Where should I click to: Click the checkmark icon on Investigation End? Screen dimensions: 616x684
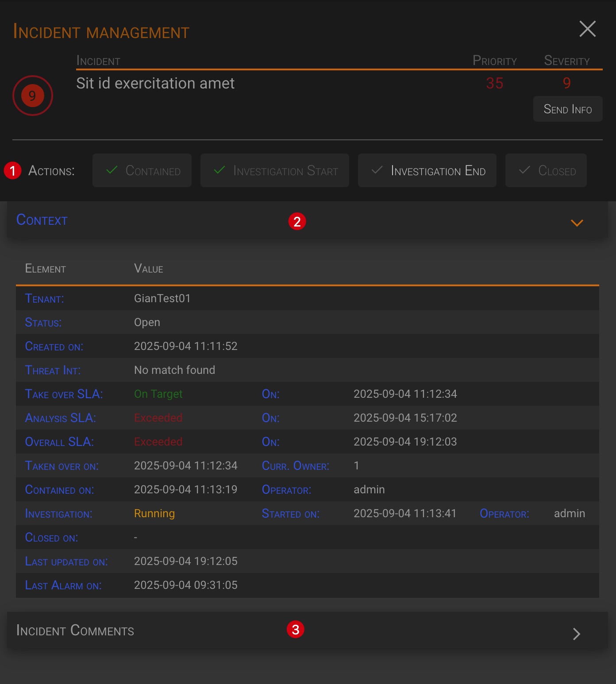coord(377,170)
